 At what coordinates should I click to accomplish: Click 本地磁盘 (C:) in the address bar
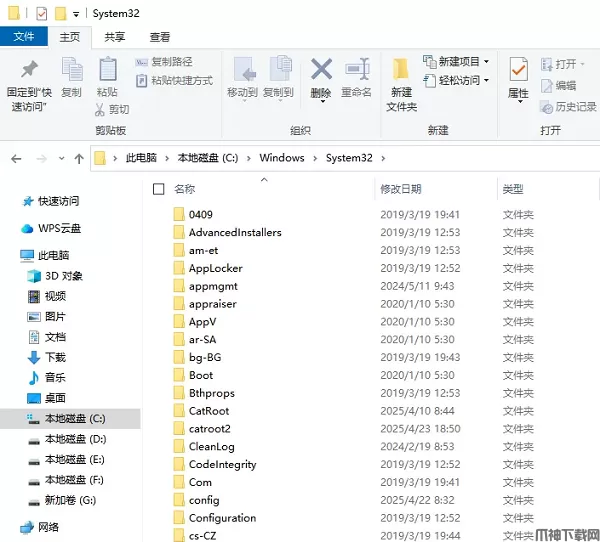(x=207, y=158)
